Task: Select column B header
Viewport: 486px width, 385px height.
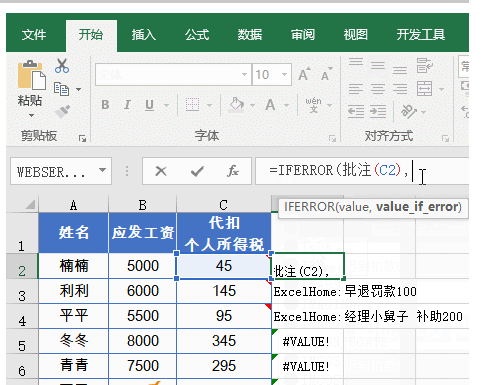Action: (142, 205)
